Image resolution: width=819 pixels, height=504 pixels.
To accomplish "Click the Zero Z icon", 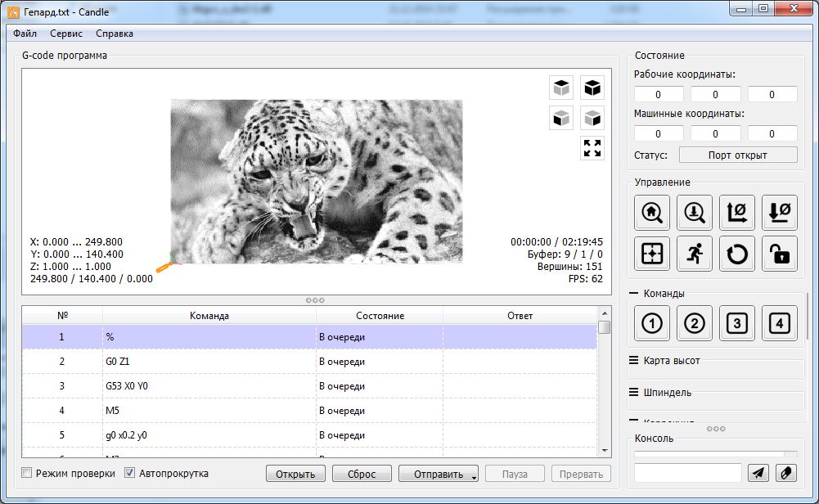I will click(780, 213).
